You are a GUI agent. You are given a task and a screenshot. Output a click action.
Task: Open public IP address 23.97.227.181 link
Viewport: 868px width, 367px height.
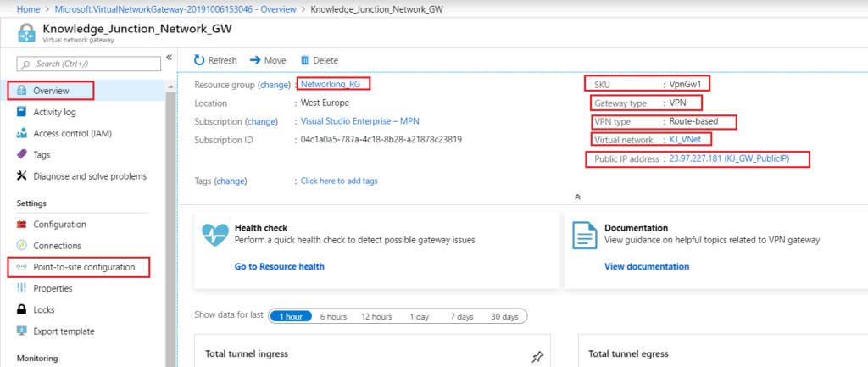(730, 158)
